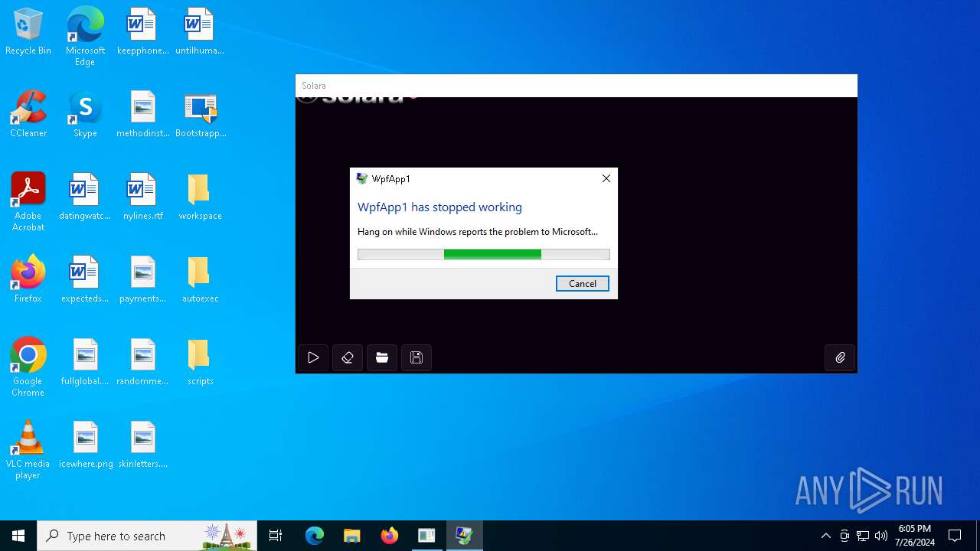Screen dimensions: 980x551
Task: Select the autoexec folder icon
Action: (x=200, y=280)
